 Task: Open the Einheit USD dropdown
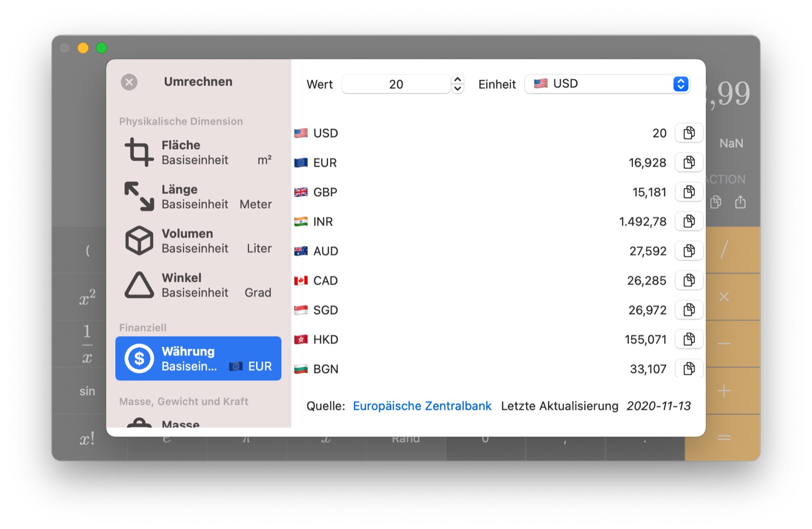coord(607,84)
